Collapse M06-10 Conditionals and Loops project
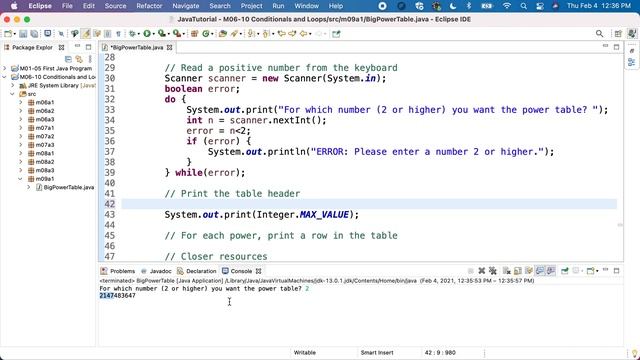Image resolution: width=640 pixels, height=360 pixels. [5, 77]
